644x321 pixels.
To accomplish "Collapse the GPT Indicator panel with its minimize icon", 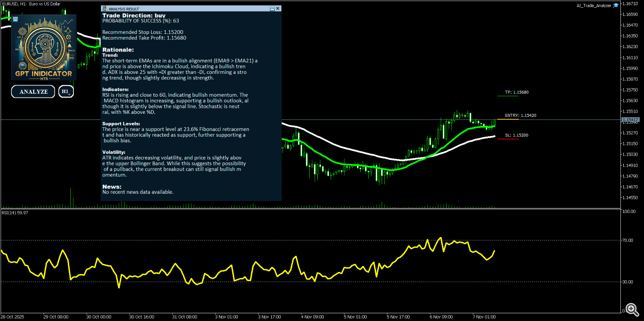I will (x=15, y=19).
